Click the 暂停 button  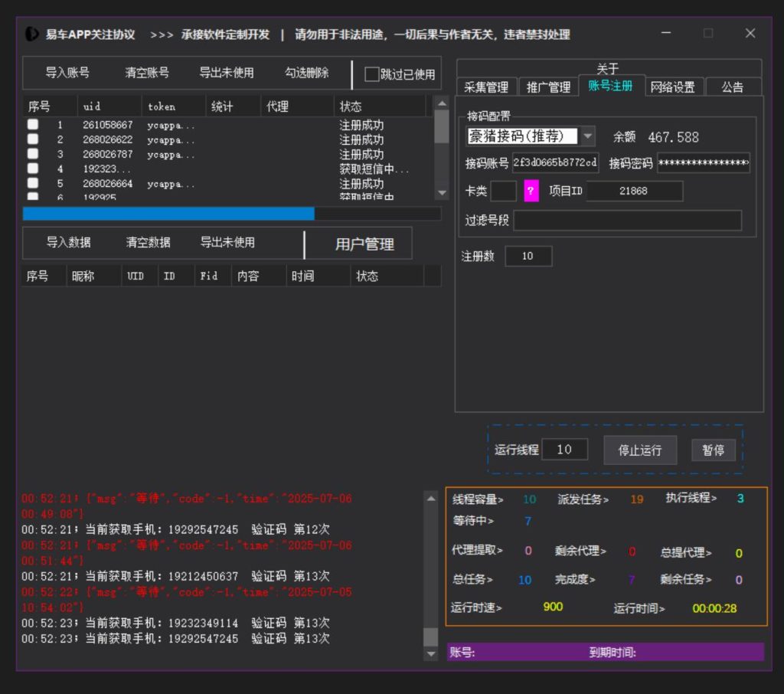coord(713,450)
